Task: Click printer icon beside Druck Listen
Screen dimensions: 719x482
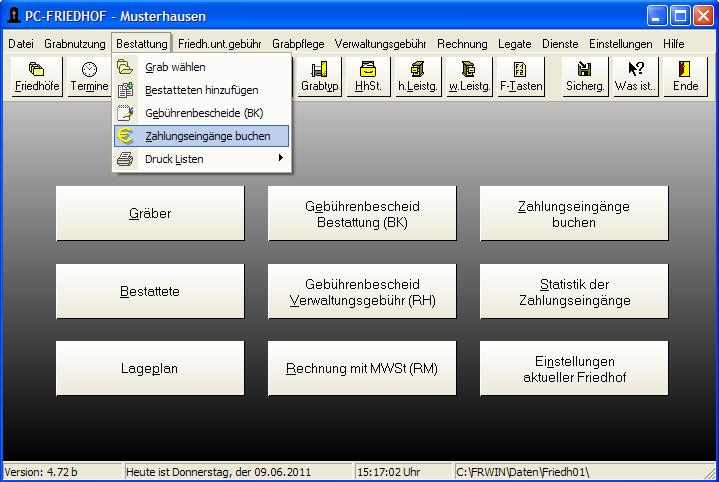Action: [125, 159]
